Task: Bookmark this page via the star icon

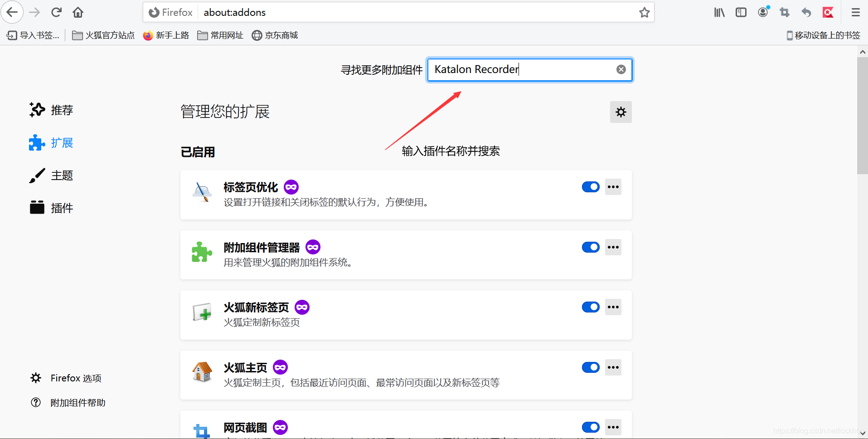Action: 645,12
